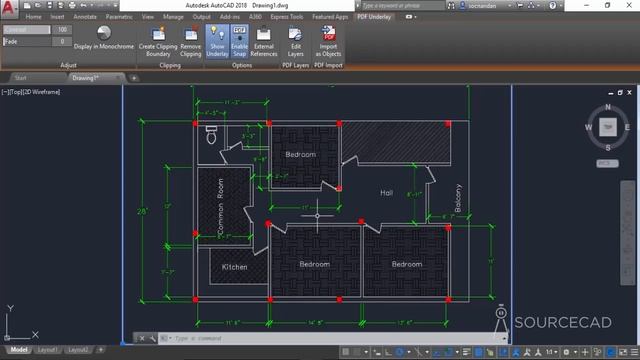Open annotation scale 1:1 dropdown
The width and height of the screenshot is (640, 360).
click(x=551, y=352)
